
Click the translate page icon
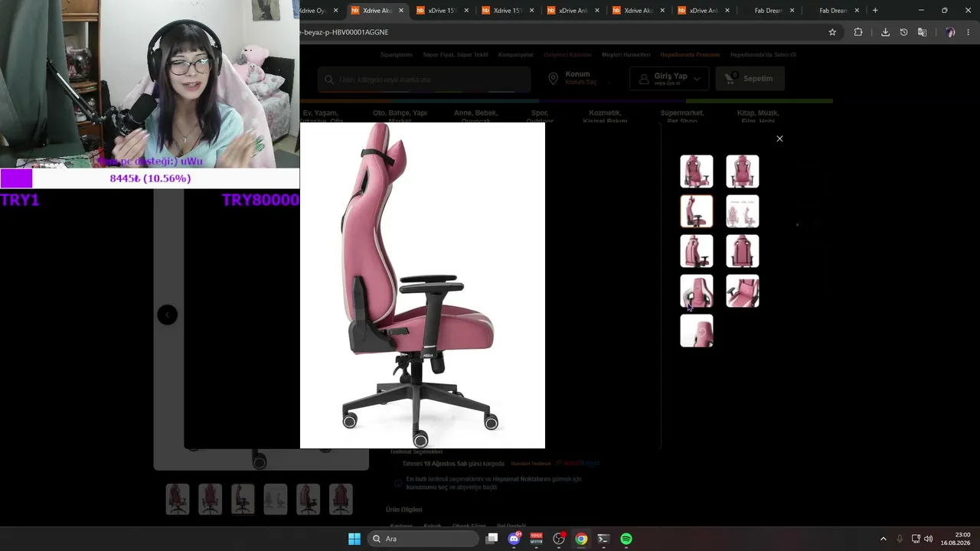[x=922, y=32]
